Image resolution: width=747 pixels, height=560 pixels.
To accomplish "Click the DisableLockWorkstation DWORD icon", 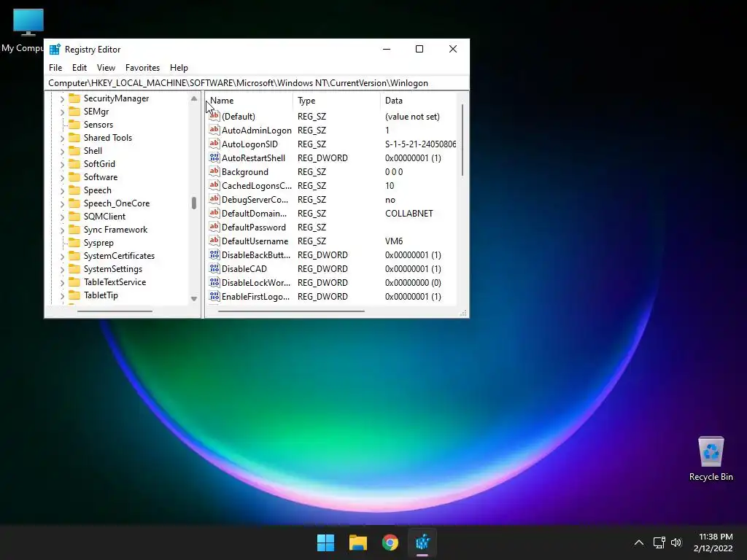I will [x=214, y=282].
